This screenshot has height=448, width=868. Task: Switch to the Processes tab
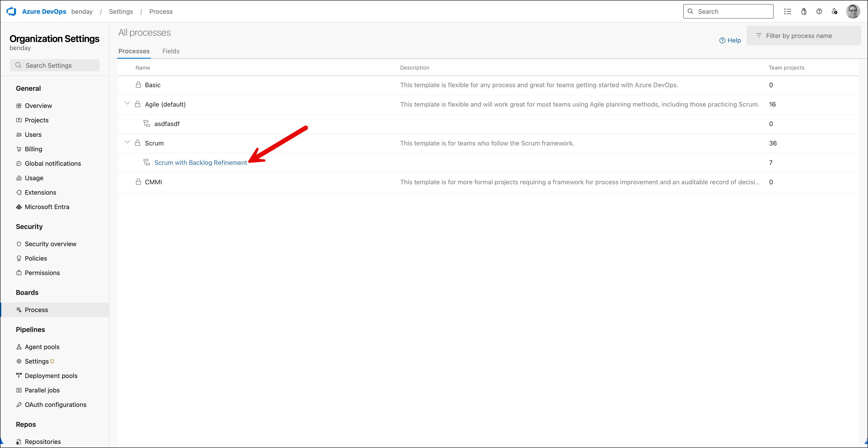point(134,51)
